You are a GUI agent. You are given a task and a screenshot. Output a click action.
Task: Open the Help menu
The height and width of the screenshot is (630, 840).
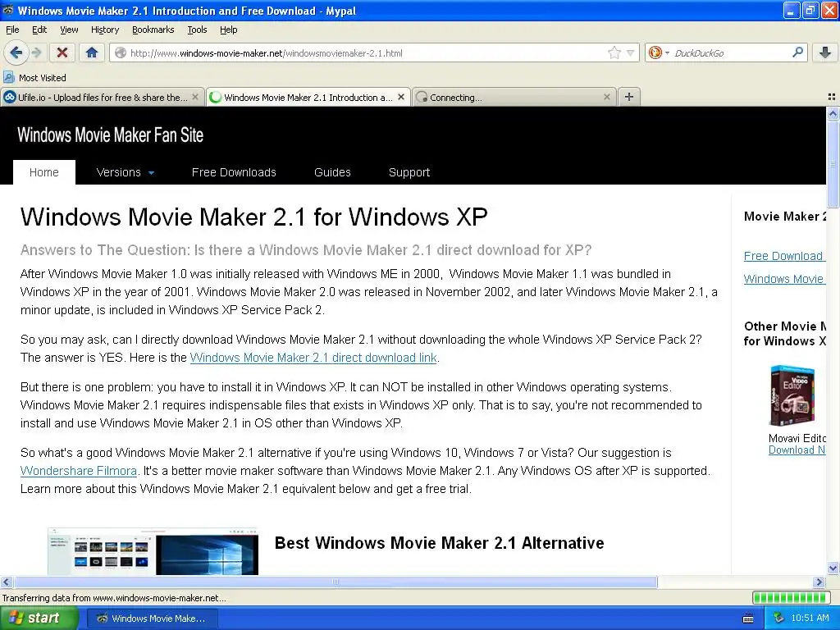tap(229, 30)
